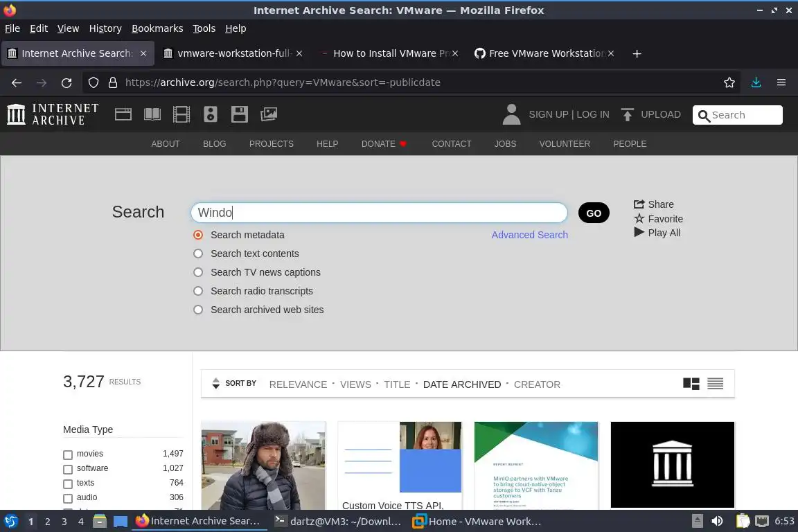Screen dimensions: 798x532
Task: Open the Images icon
Action: coord(269,114)
